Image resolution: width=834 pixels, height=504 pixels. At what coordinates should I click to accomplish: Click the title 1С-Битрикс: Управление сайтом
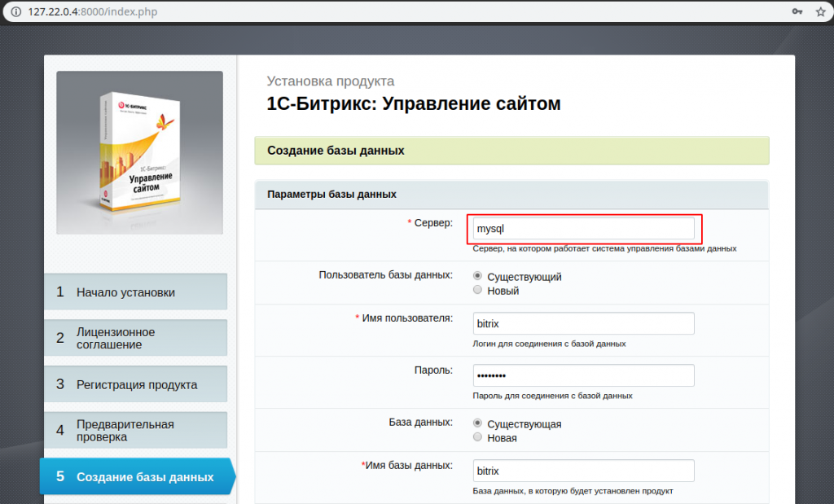tap(413, 103)
